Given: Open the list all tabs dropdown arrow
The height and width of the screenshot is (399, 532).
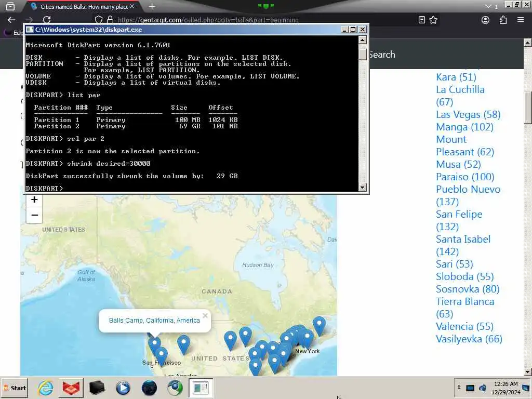Looking at the screenshot, I should (488, 6).
